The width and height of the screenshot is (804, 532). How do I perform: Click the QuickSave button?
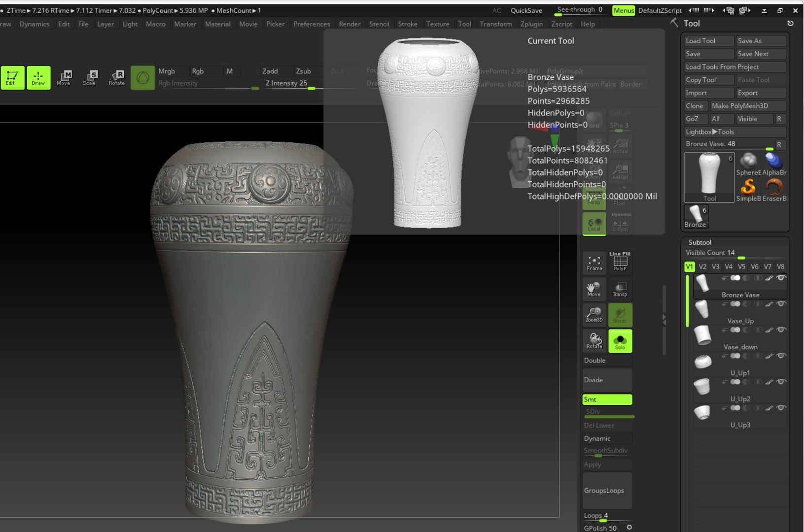click(526, 10)
